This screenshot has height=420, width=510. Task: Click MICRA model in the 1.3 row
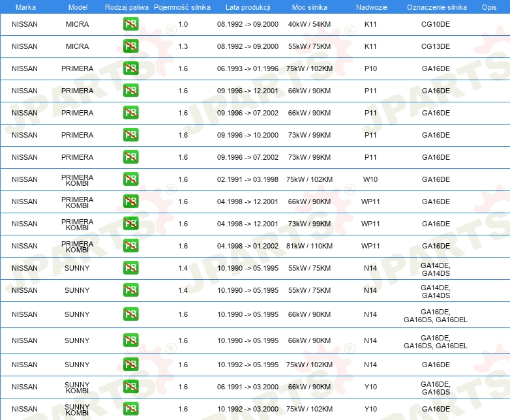point(78,46)
